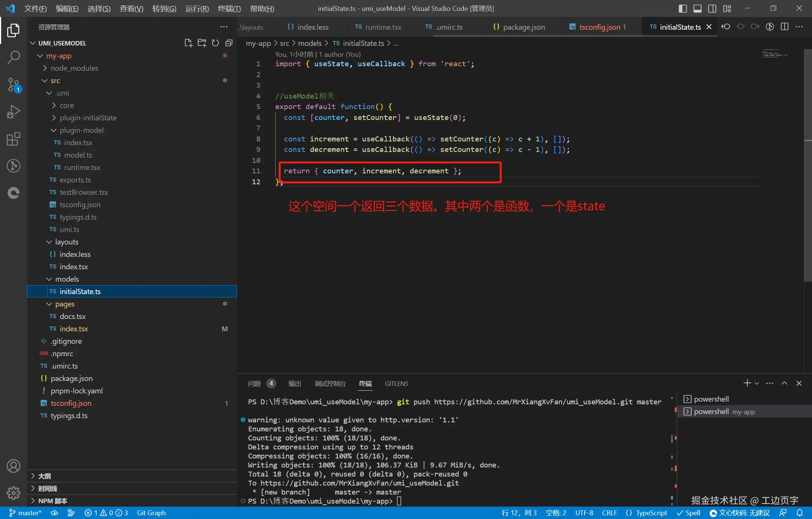812x519 pixels.
Task: Toggle the primary side bar layout button
Action: 683,8
